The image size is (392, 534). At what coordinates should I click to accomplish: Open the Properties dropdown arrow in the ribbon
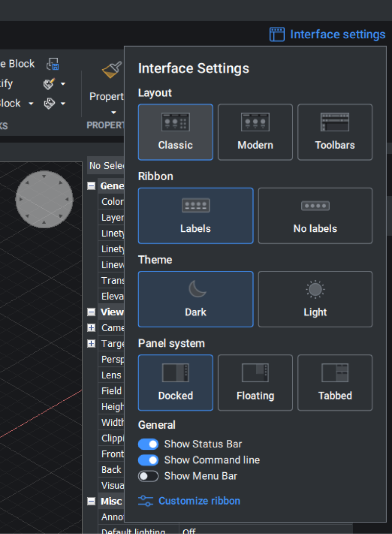coord(113,112)
